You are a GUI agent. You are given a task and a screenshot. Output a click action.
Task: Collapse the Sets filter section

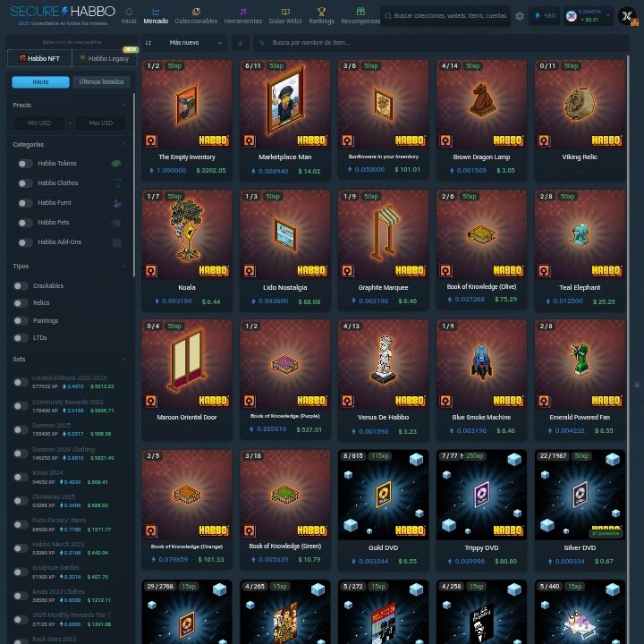pyautogui.click(x=124, y=360)
